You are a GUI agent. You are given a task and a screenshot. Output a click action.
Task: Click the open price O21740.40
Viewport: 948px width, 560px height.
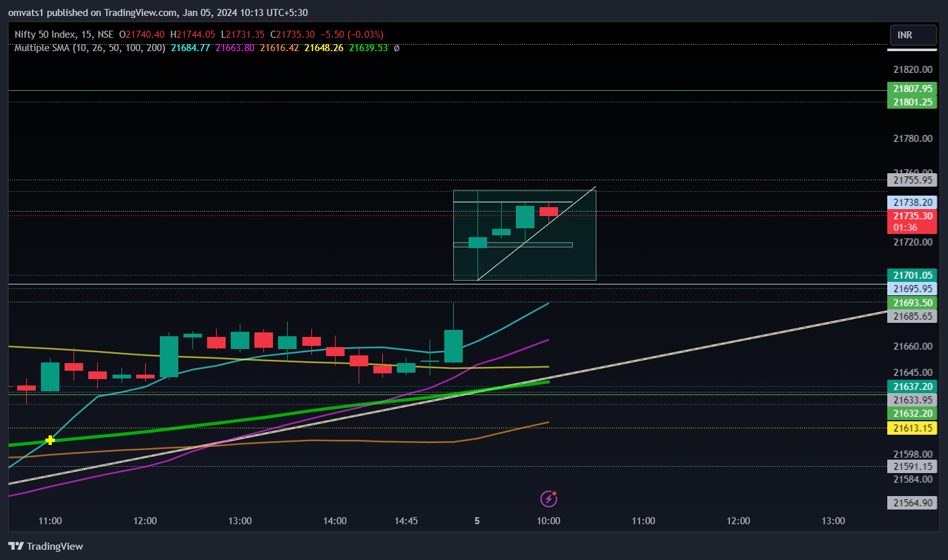(x=142, y=35)
